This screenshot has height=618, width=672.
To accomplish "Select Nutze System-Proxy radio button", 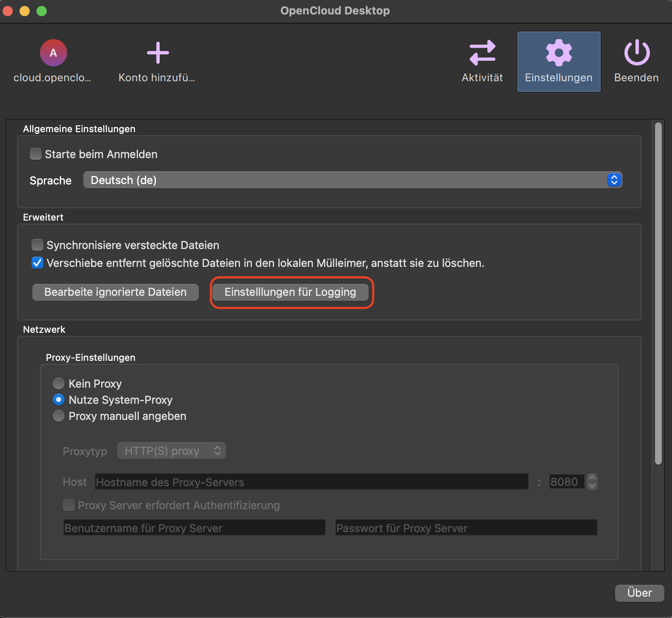I will tap(59, 400).
